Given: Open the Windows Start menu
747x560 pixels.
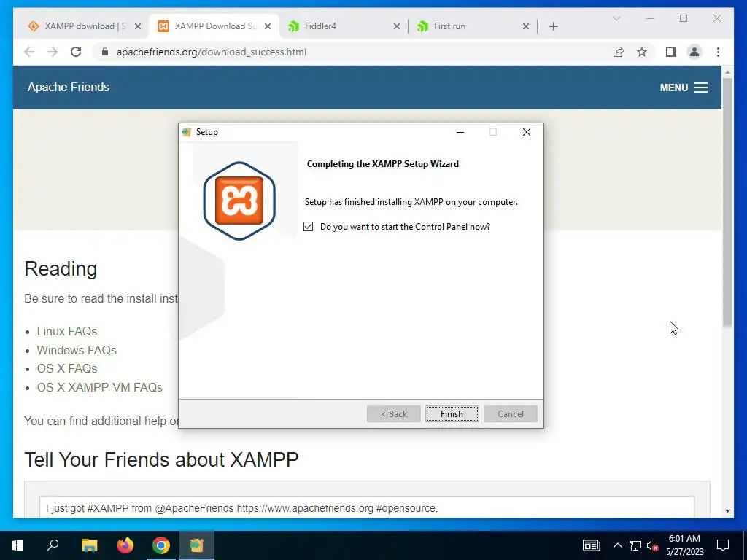Looking at the screenshot, I should tap(18, 545).
